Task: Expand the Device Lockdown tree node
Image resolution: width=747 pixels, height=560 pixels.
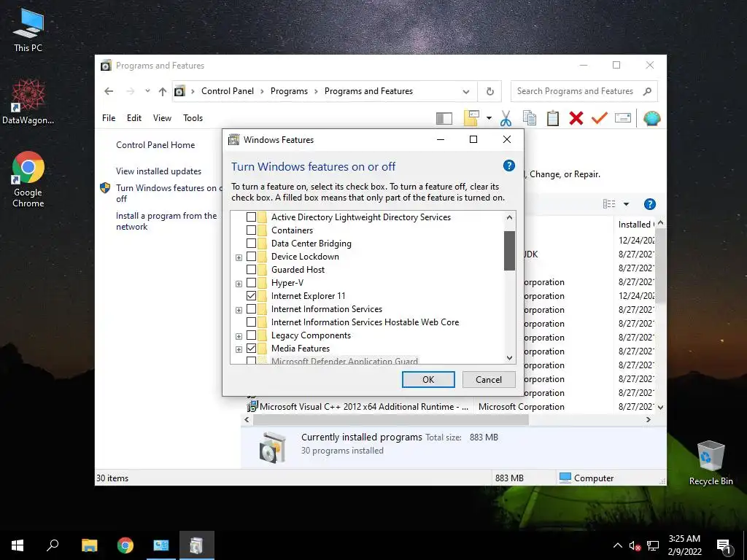Action: [x=239, y=257]
